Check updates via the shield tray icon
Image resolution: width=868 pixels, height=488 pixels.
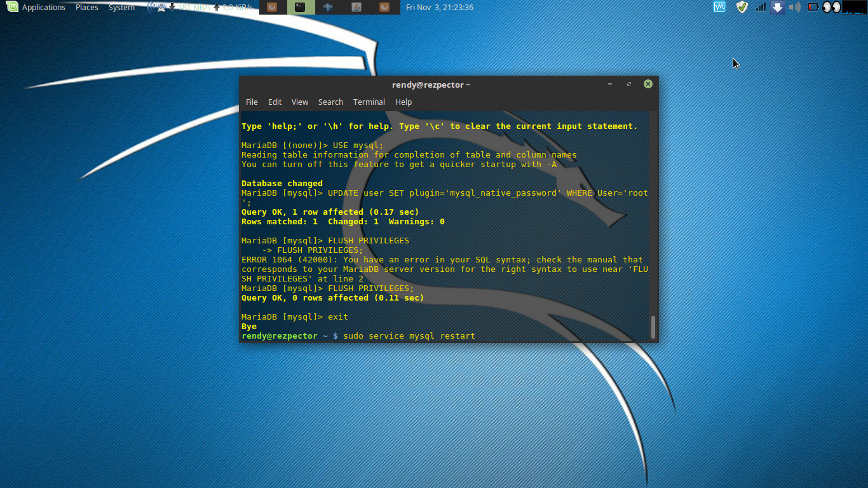(x=742, y=7)
